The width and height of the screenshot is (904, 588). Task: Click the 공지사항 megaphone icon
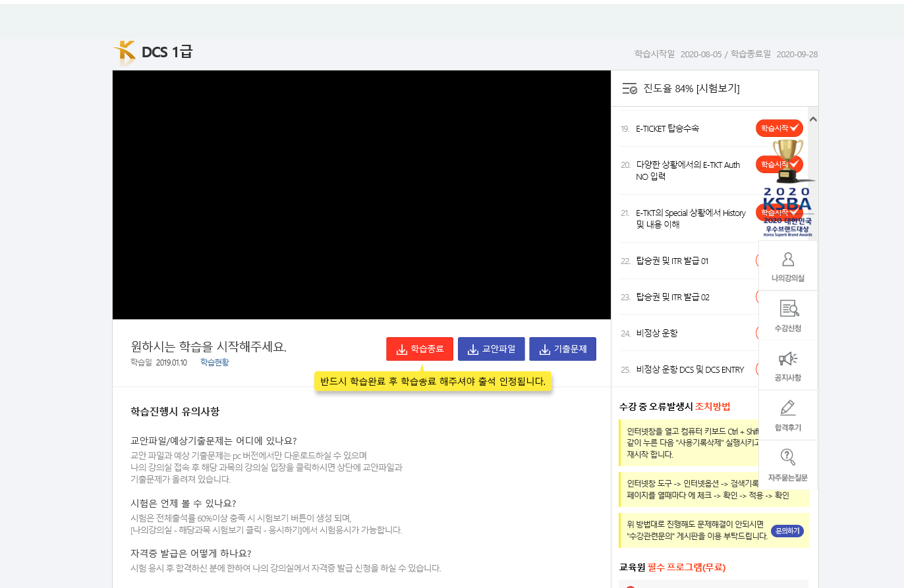pos(788,358)
